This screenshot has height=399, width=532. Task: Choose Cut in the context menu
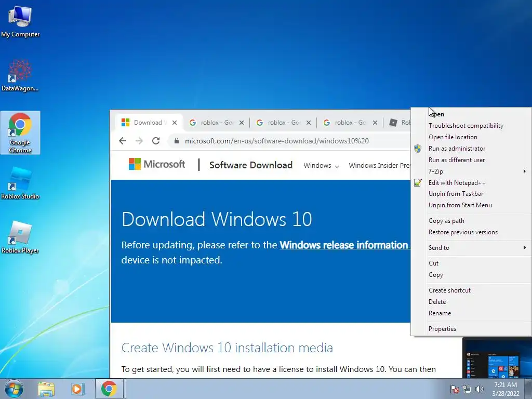point(471,263)
